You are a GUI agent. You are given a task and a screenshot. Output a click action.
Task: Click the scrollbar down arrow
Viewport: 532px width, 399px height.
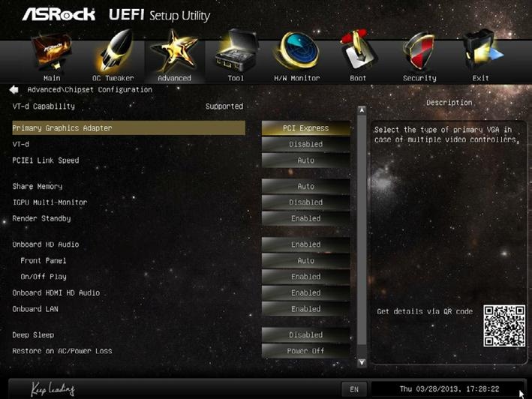pyautogui.click(x=362, y=362)
